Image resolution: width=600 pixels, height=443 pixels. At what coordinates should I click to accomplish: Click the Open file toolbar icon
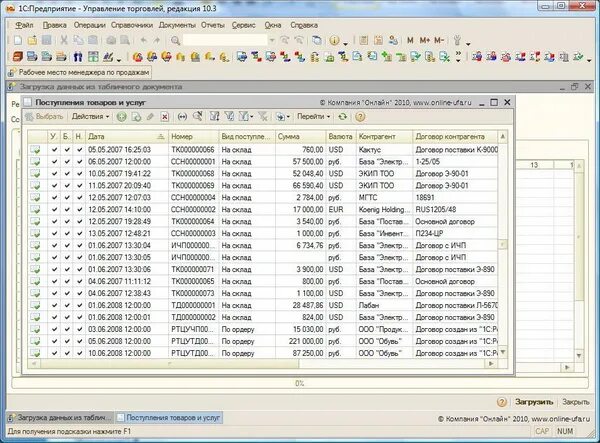click(x=32, y=40)
